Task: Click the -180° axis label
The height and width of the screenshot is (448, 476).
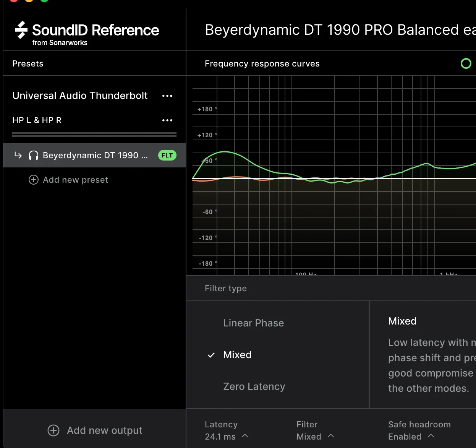Action: [208, 264]
